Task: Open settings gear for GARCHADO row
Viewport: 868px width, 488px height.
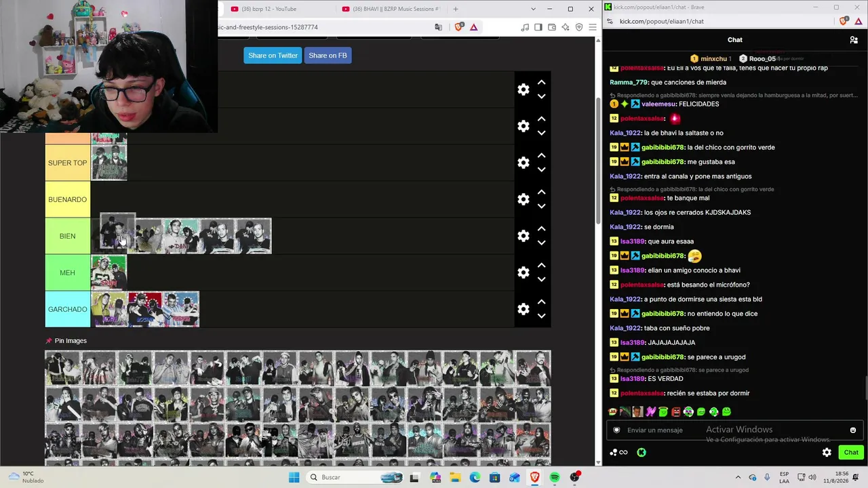Action: click(524, 309)
